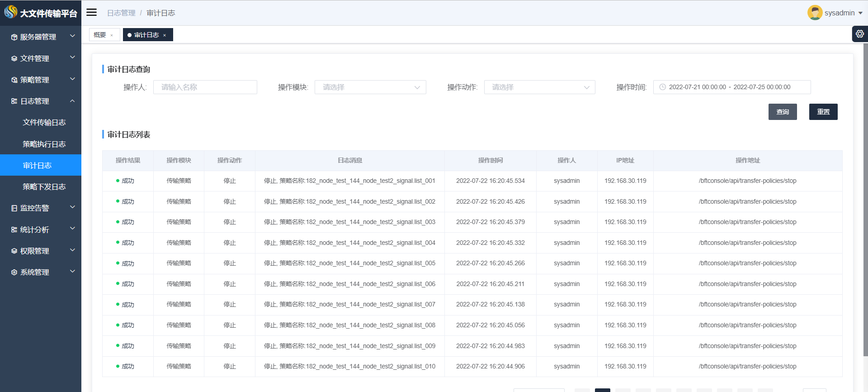The height and width of the screenshot is (392, 868).
Task: Click the 重置 button
Action: (x=823, y=112)
